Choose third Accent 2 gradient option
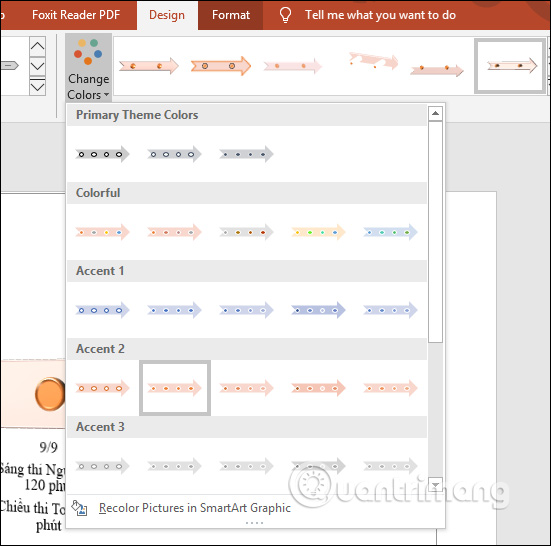The width and height of the screenshot is (551, 546). tap(246, 388)
